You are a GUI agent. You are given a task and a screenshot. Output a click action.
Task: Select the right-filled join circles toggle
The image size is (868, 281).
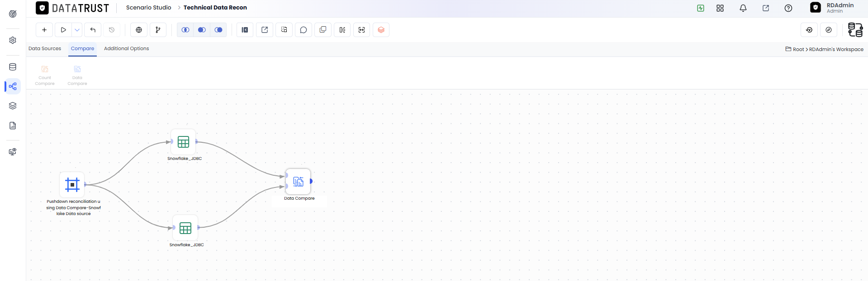218,30
